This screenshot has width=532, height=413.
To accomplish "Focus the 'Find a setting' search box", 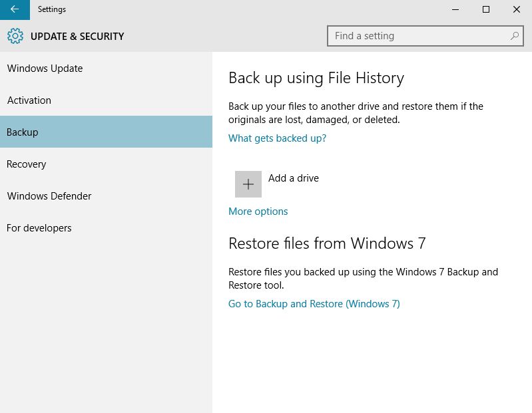I will (425, 35).
